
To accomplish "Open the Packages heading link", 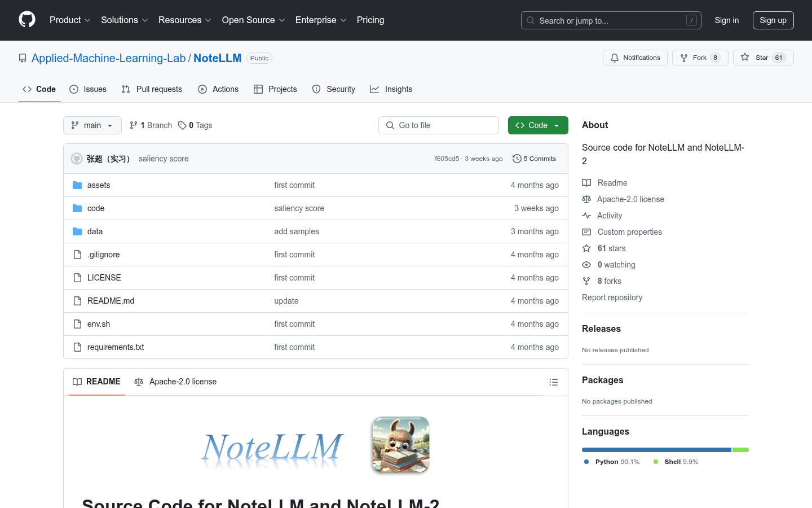I will (602, 380).
